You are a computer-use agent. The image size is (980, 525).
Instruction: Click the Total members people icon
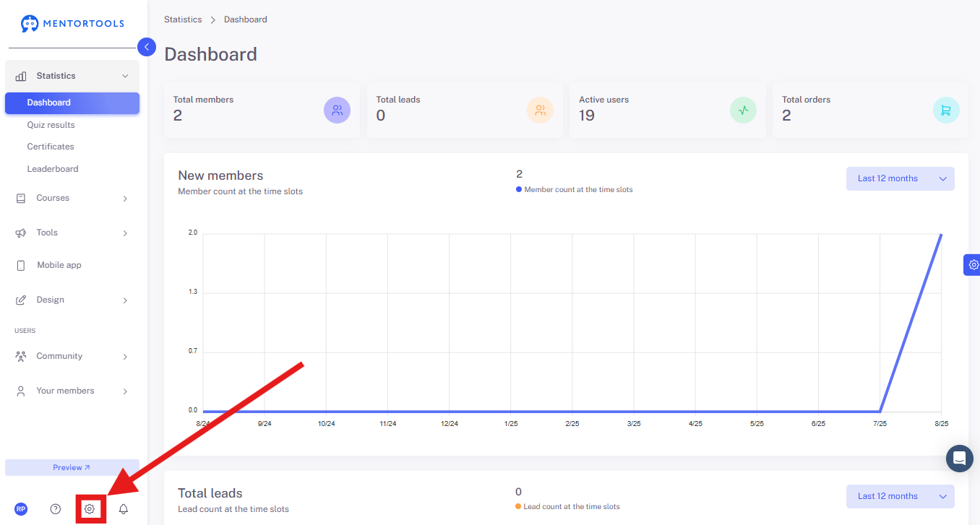click(338, 110)
